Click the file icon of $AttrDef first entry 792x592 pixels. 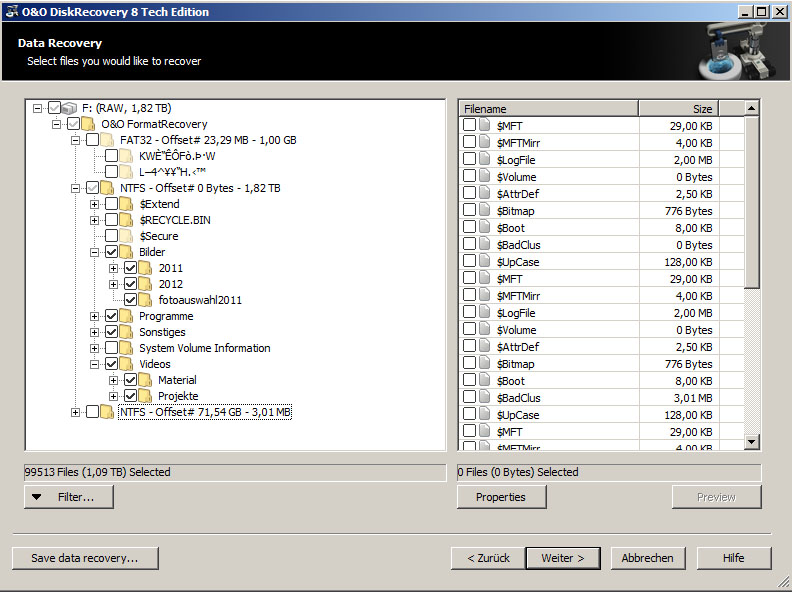484,193
